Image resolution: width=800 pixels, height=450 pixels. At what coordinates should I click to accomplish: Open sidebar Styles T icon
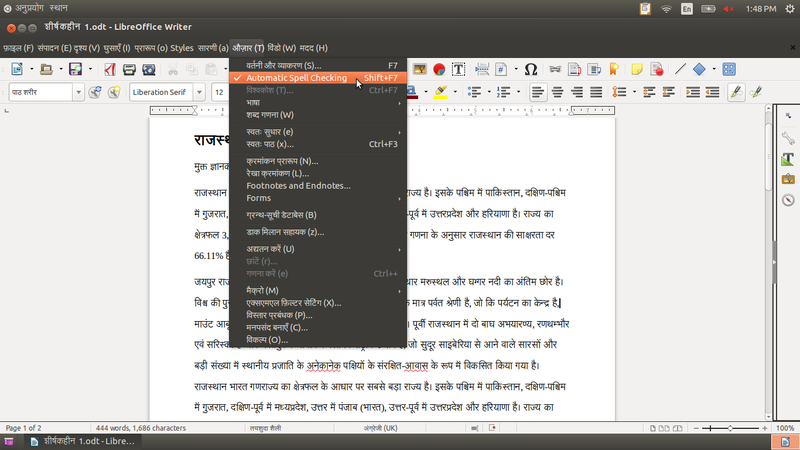[788, 159]
